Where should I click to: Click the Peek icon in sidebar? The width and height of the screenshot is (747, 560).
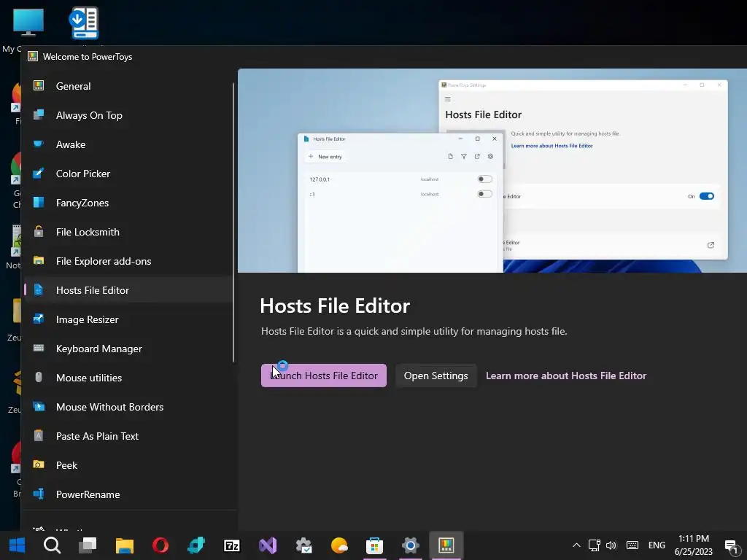tap(39, 464)
